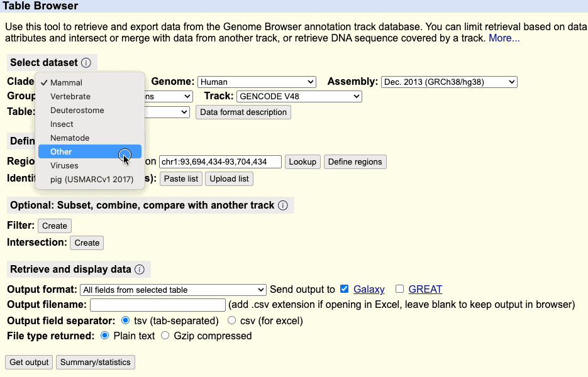Choose Gzip compressed file type
This screenshot has height=377, width=588.
click(x=165, y=336)
